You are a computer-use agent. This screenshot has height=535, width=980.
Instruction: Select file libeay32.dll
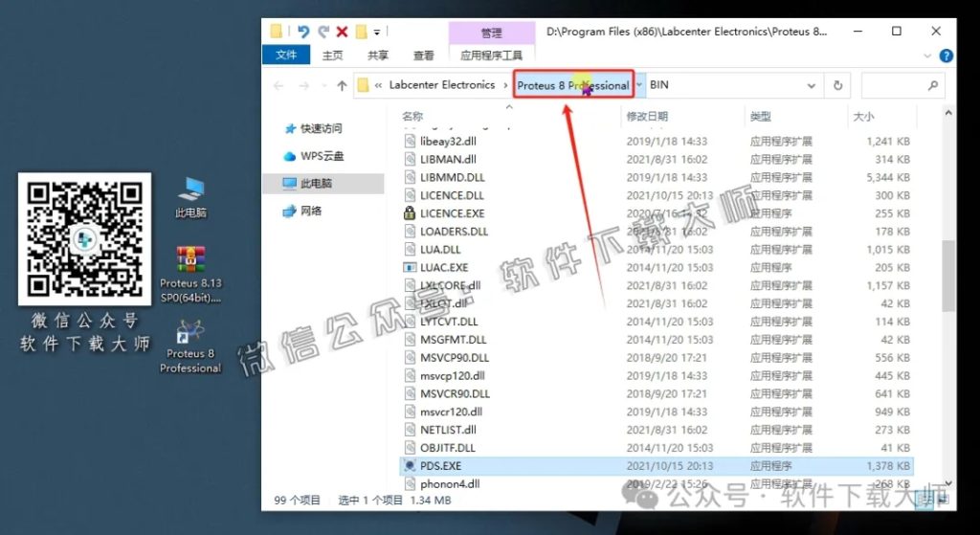[448, 142]
